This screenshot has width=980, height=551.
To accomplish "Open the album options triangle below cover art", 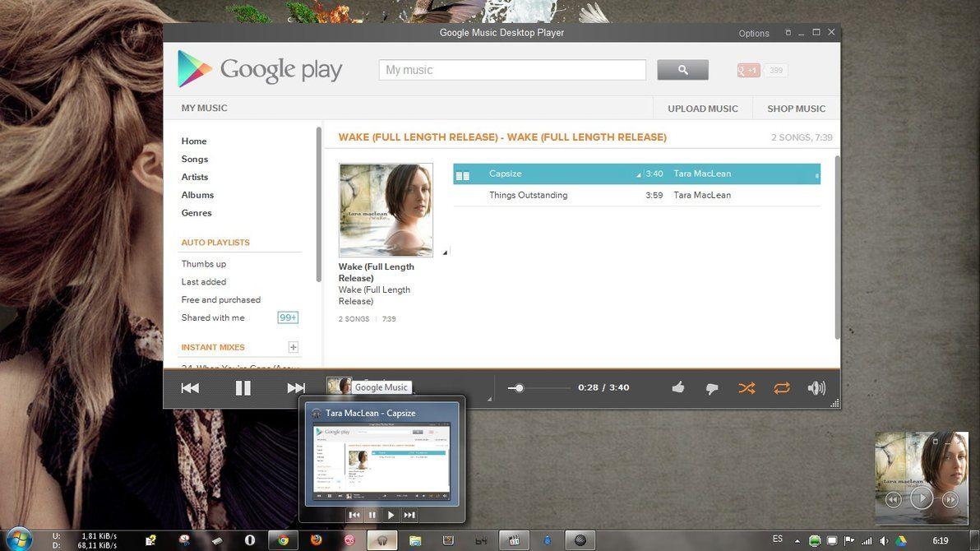I will (x=445, y=252).
